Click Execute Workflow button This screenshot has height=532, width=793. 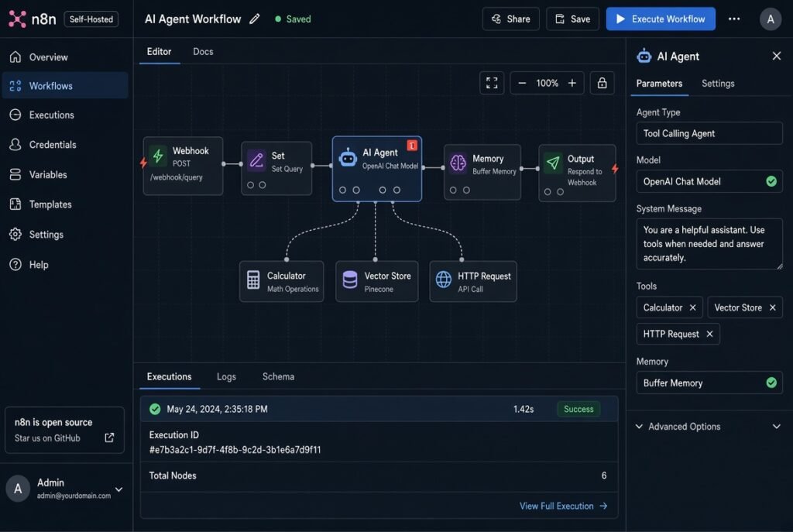[x=661, y=19]
